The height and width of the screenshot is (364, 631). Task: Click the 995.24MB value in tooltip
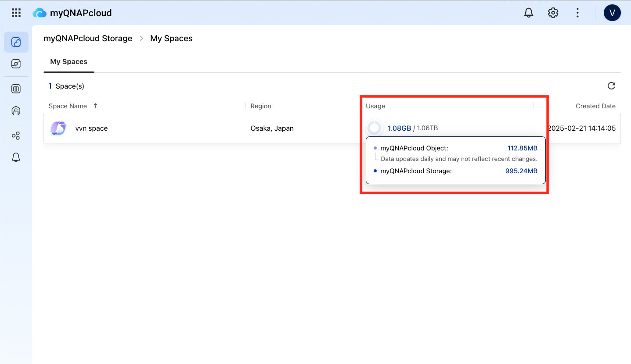[x=521, y=171]
